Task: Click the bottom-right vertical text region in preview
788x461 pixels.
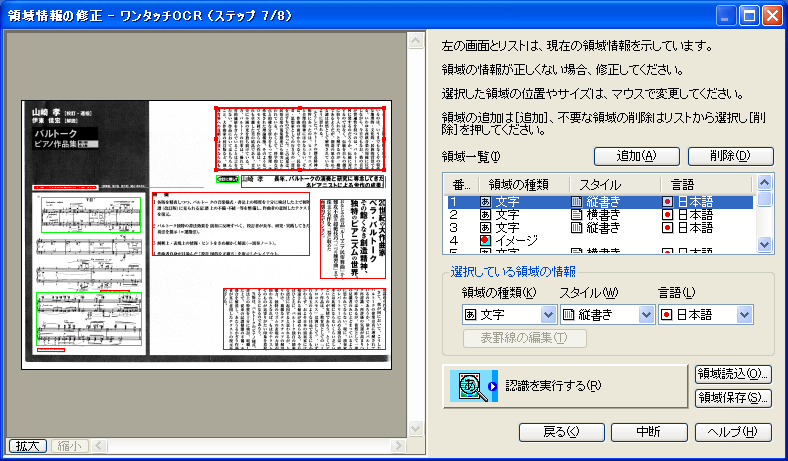Action: point(305,319)
